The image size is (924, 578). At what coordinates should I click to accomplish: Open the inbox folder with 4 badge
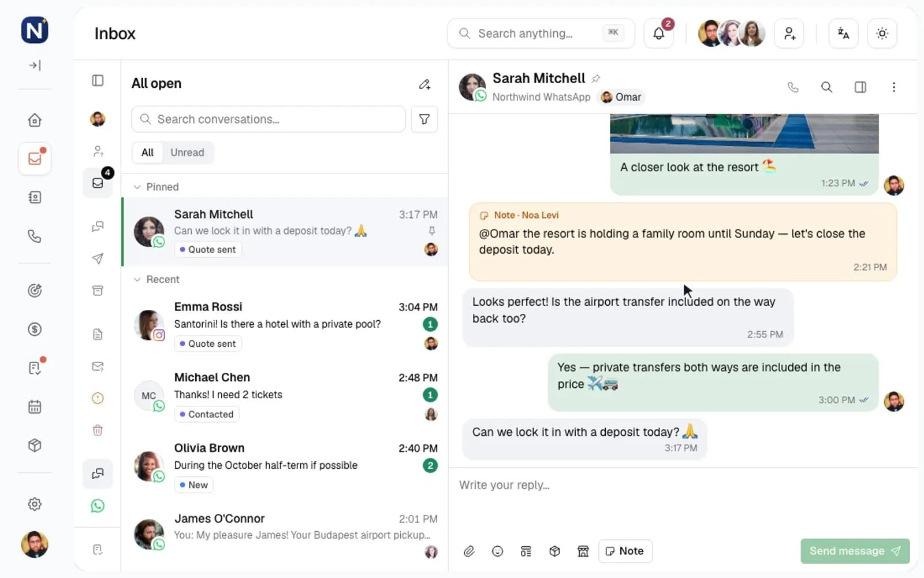(98, 183)
